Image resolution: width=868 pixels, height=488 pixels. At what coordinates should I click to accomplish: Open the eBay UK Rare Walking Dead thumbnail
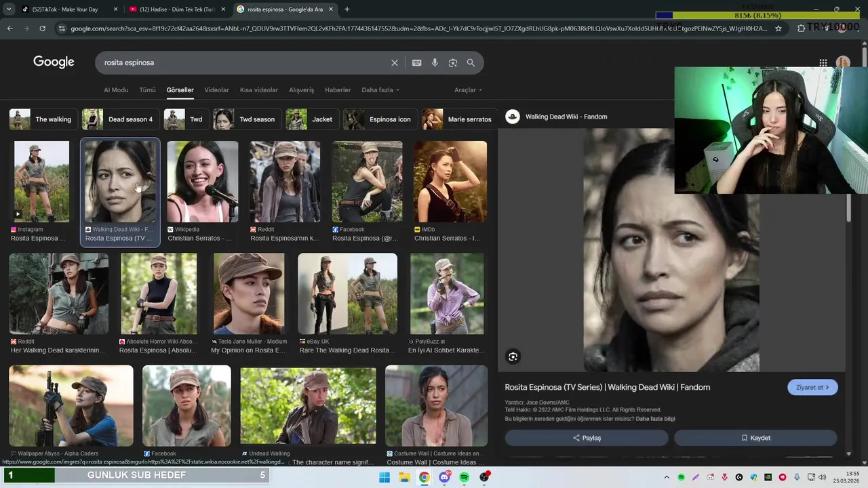pos(347,294)
